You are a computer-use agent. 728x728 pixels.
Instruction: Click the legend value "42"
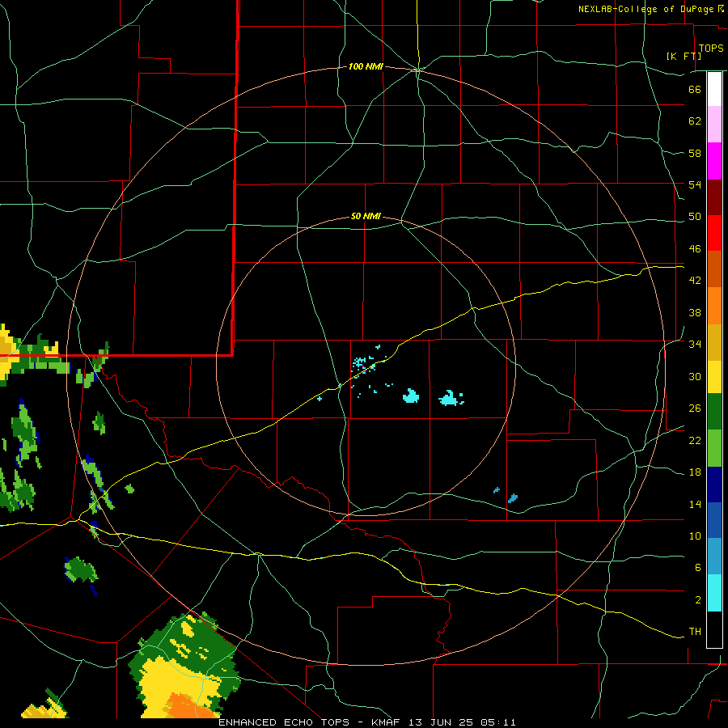pos(695,281)
